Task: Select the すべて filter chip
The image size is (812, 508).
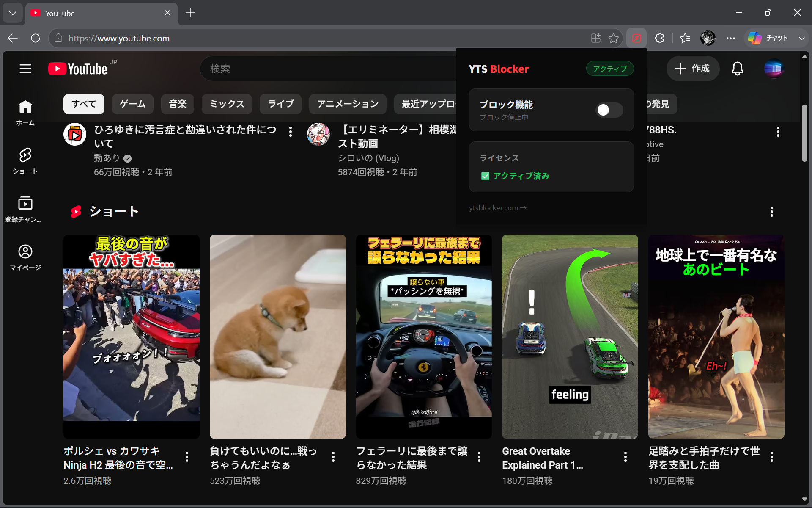Action: (84, 104)
